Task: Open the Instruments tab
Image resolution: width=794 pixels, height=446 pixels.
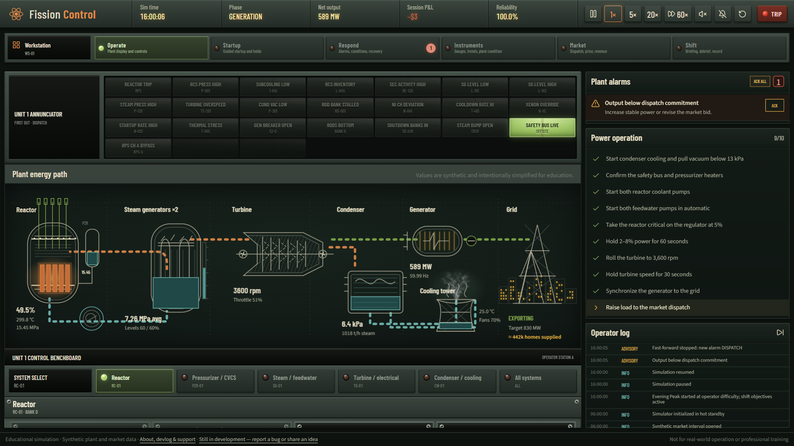Action: coord(498,48)
